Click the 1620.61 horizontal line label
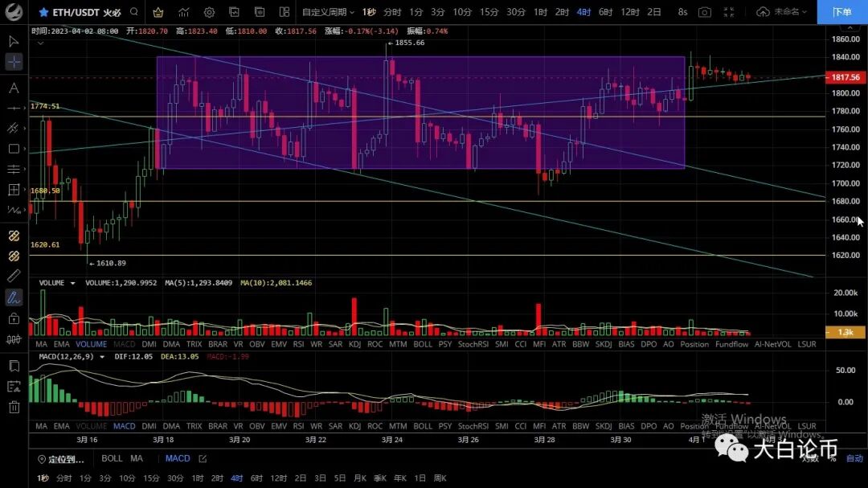868x488 pixels. [45, 244]
